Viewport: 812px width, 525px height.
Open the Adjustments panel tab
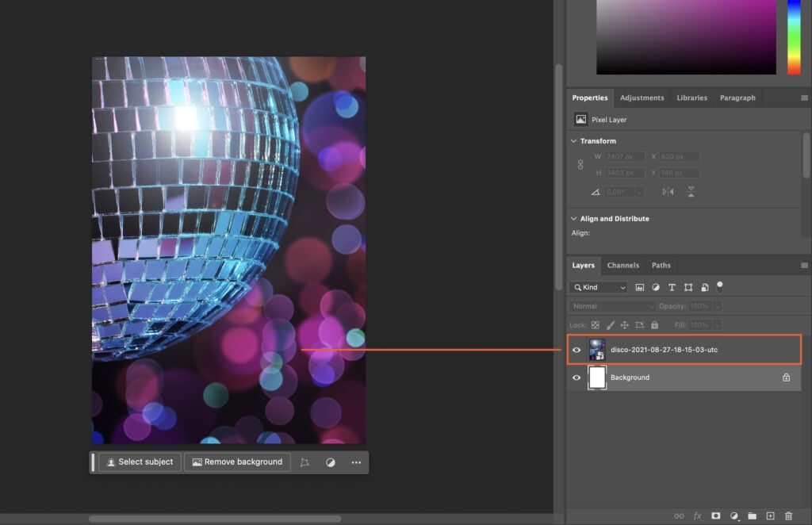(642, 98)
